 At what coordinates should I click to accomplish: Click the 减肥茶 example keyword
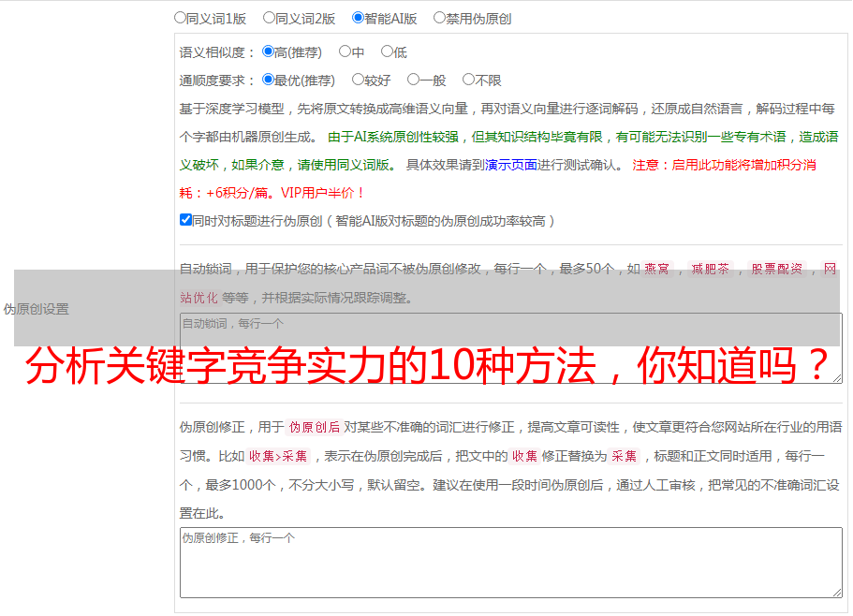[711, 269]
